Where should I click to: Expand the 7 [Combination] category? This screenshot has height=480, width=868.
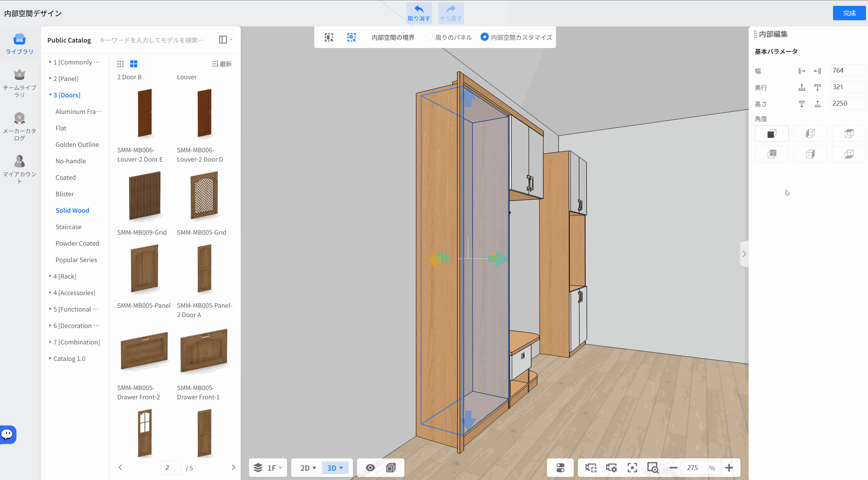click(x=74, y=342)
